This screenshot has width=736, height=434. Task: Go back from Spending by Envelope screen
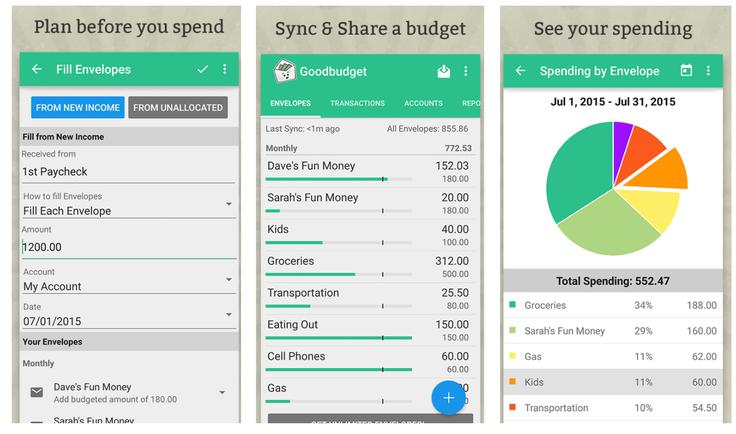pyautogui.click(x=520, y=71)
